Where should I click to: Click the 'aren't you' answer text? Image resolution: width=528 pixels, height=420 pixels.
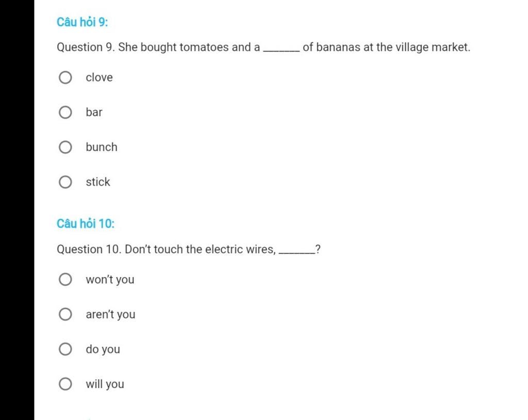(110, 315)
